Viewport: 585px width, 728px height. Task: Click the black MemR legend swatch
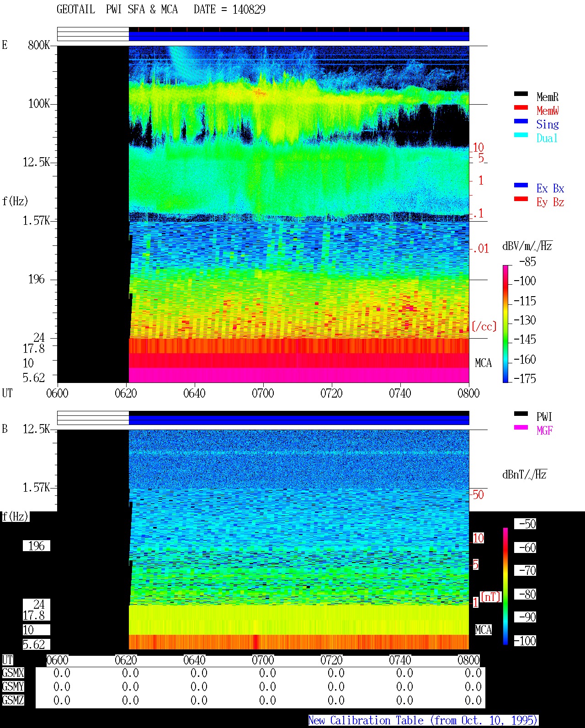(521, 94)
